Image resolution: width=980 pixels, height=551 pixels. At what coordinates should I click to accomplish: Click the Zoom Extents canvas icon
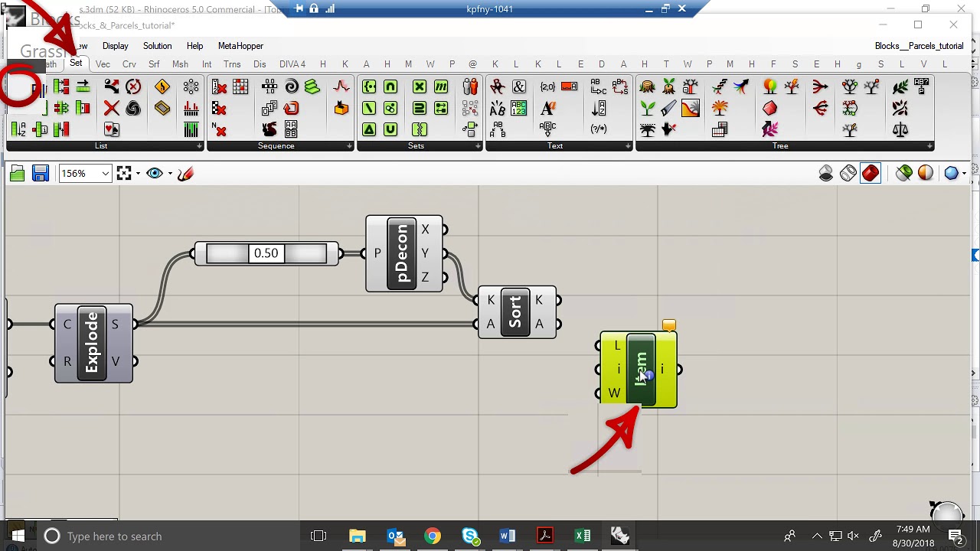124,174
